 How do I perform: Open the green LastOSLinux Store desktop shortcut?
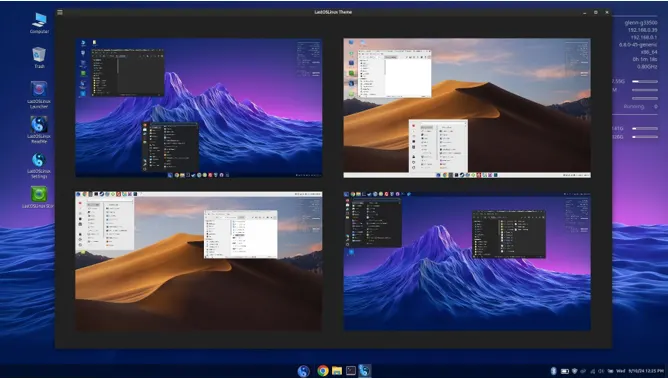pos(39,197)
